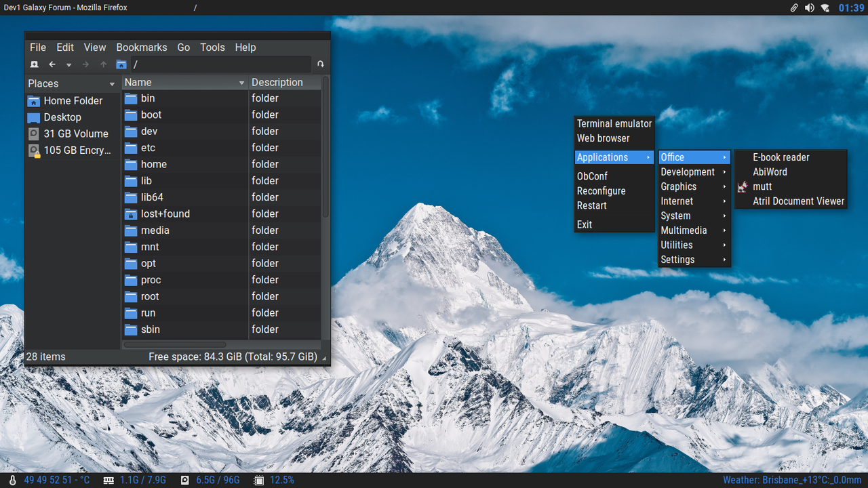Click the CPU chip icon in bottom bar
Screen dimensions: 868x488
pos(258,480)
